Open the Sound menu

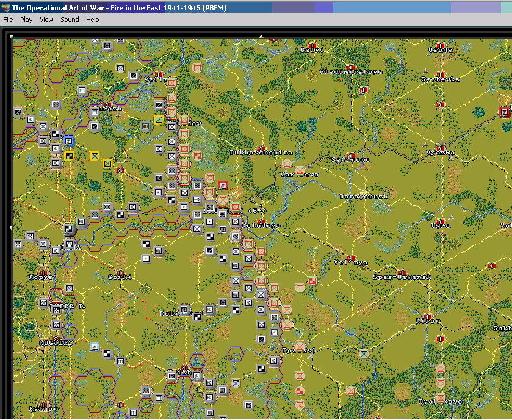pos(70,20)
